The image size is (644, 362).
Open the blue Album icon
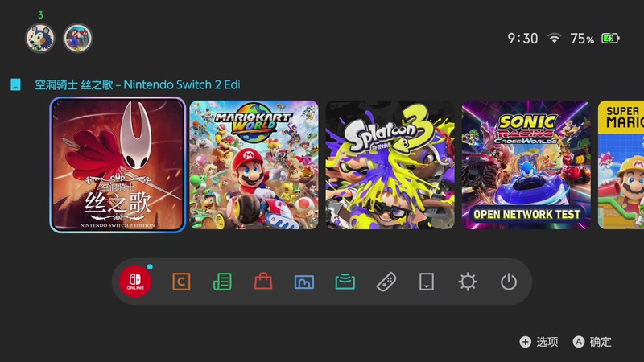point(304,282)
